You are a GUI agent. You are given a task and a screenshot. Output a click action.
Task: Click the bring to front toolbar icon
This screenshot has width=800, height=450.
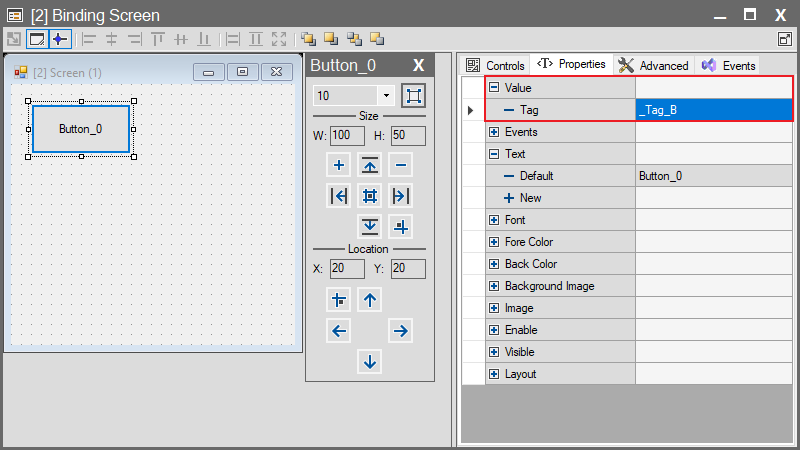(309, 39)
